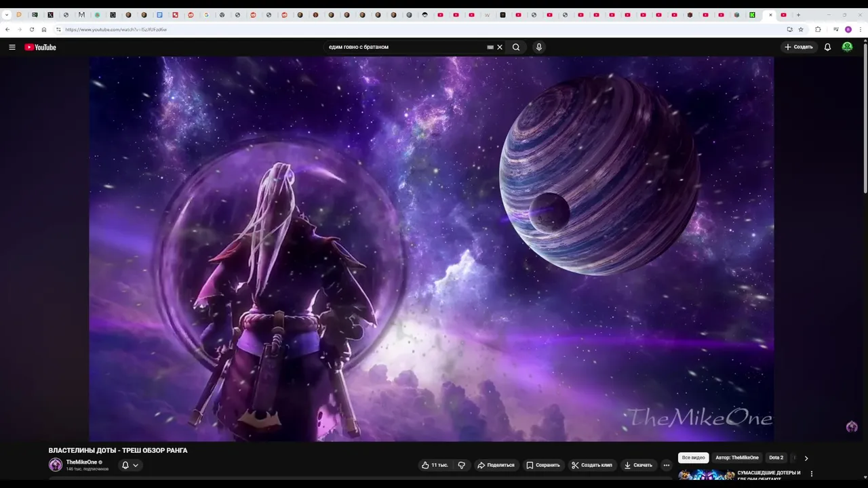The width and height of the screenshot is (868, 488).
Task: Click the Скачать (Download) button
Action: 639,465
